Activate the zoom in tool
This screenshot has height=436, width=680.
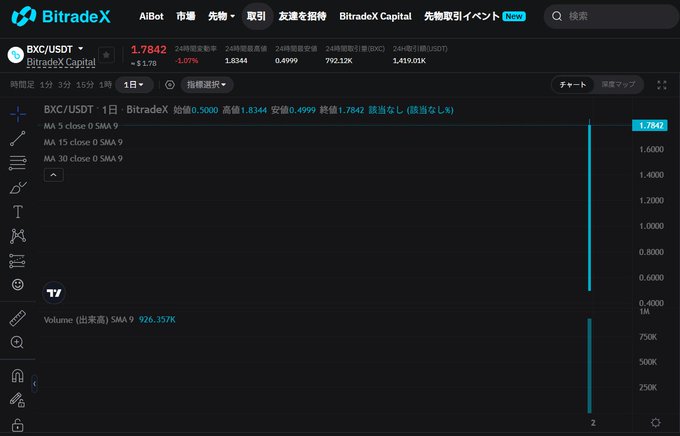17,342
